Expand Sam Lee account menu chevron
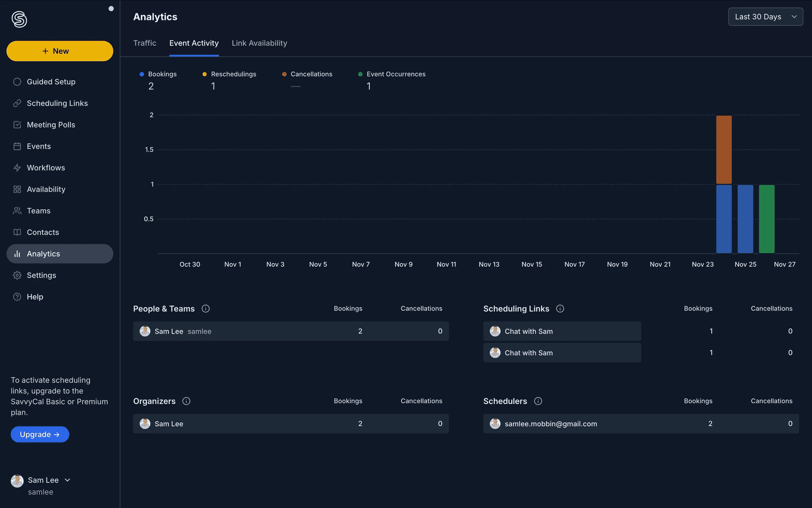Screen dimensions: 812x508 67,480
